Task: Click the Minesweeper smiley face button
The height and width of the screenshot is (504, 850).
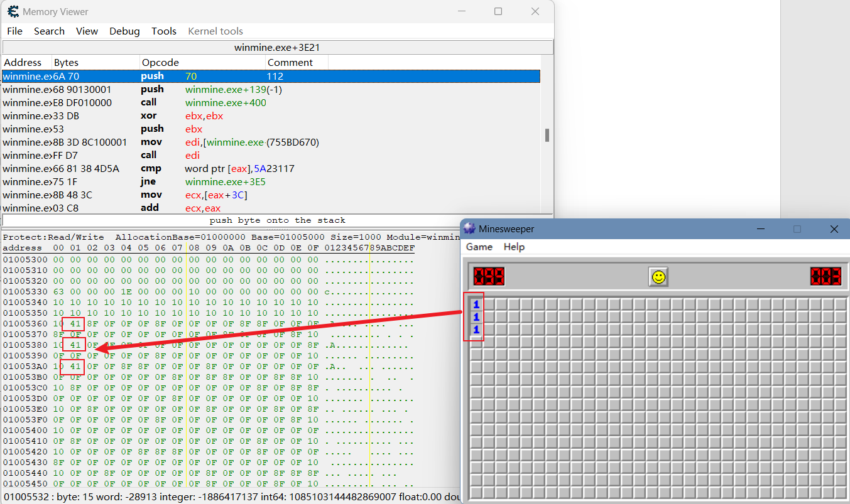Action: tap(658, 276)
